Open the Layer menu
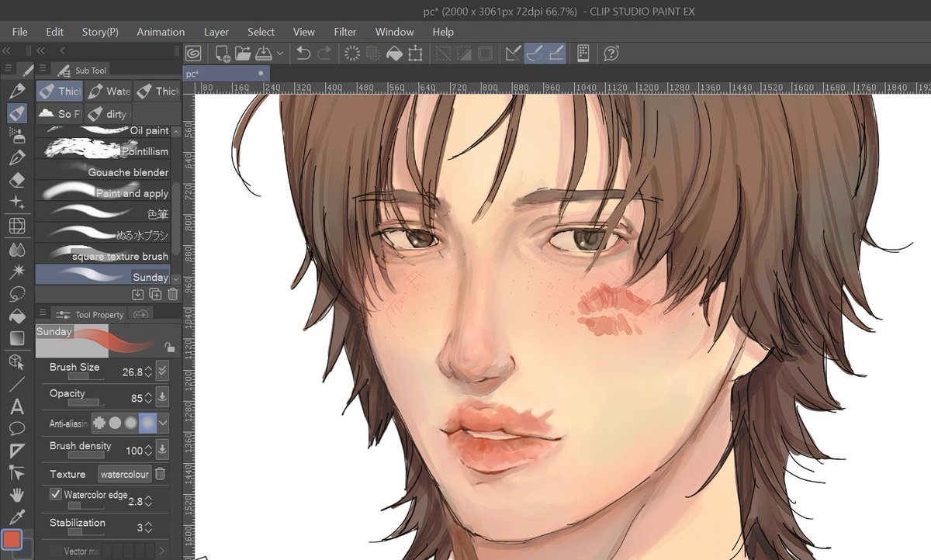931x560 pixels. [216, 32]
